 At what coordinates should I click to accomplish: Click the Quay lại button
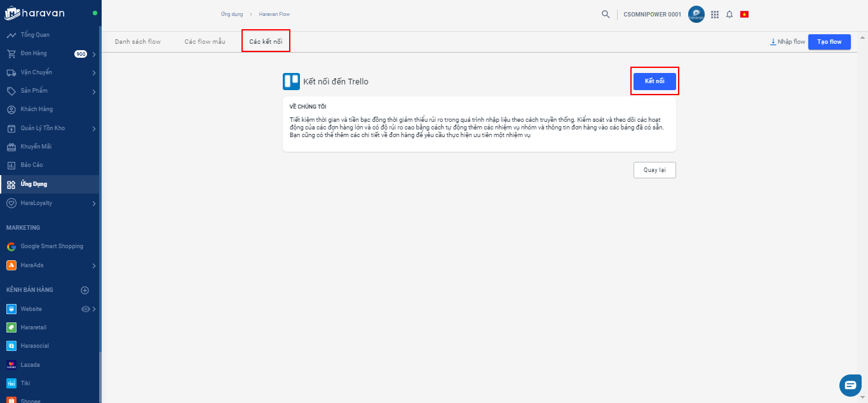coord(654,170)
